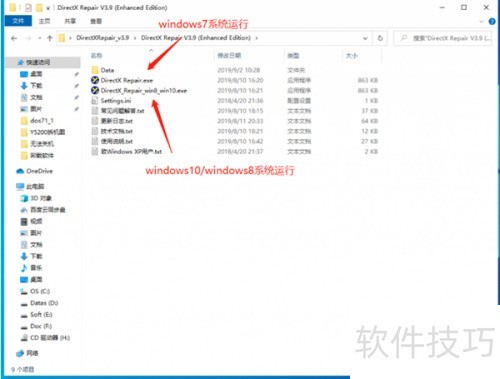Open 快速访问 in the navigation pane
This screenshot has height=379, width=500.
coord(38,62)
